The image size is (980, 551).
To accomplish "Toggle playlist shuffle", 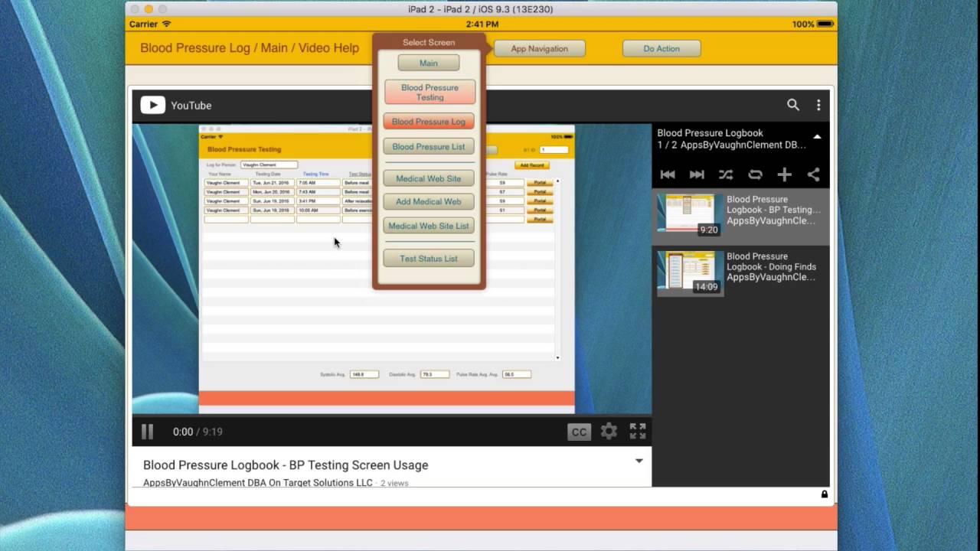I will pos(726,174).
